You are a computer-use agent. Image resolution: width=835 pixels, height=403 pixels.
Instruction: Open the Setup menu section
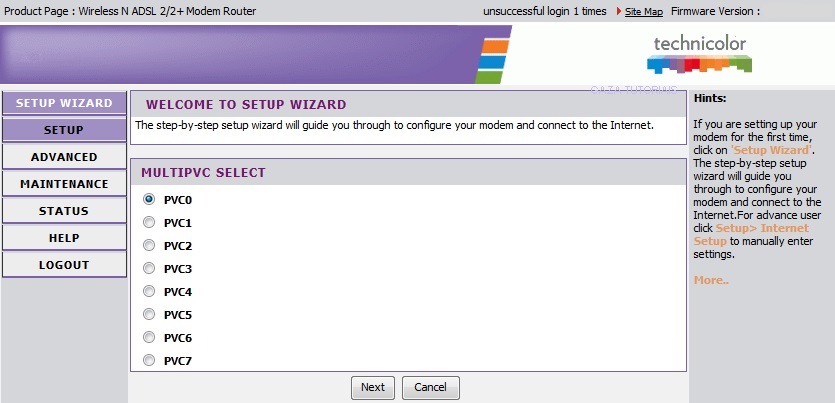[x=64, y=130]
